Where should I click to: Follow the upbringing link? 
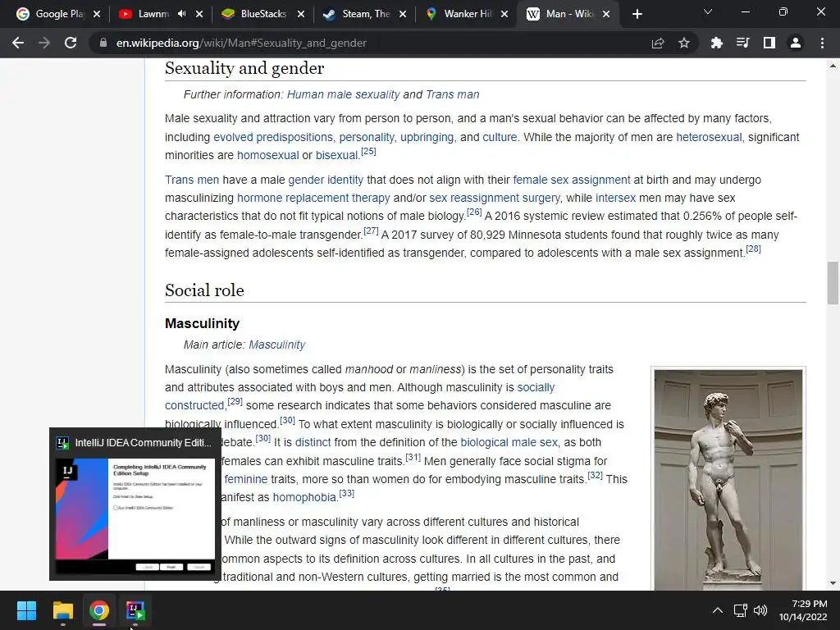coord(427,137)
